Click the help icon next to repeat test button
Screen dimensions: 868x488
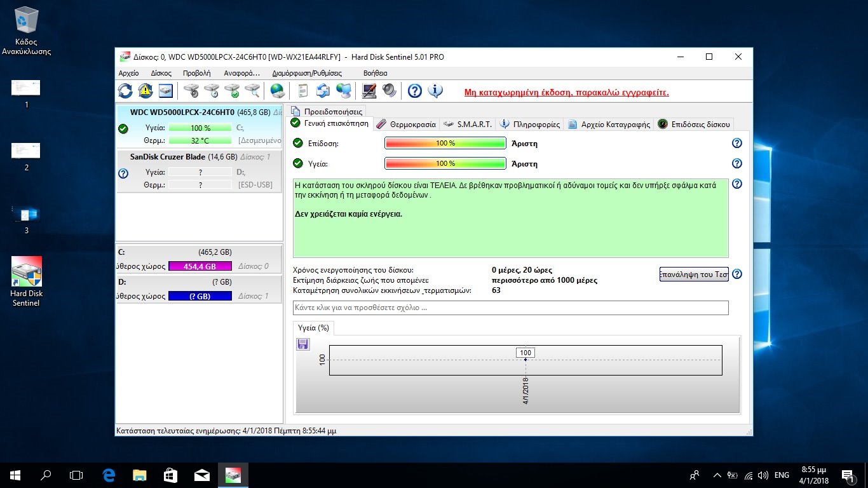(737, 274)
